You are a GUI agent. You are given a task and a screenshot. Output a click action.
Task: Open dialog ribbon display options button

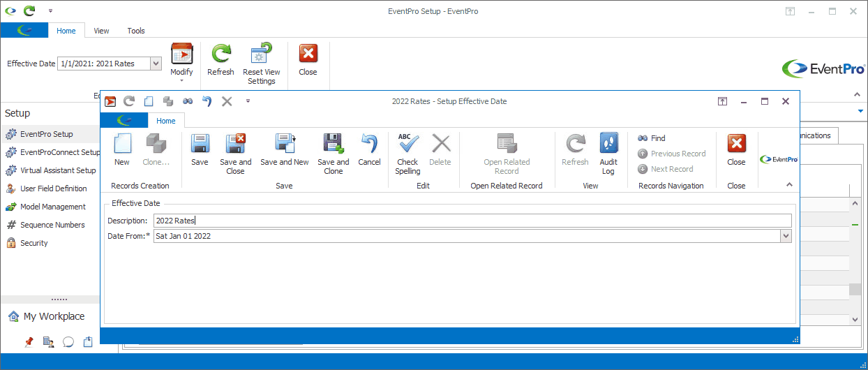coord(722,101)
